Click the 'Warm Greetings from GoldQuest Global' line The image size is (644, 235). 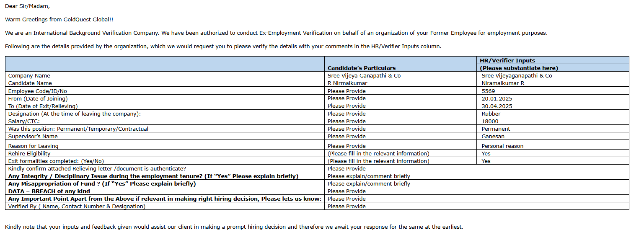tap(59, 19)
